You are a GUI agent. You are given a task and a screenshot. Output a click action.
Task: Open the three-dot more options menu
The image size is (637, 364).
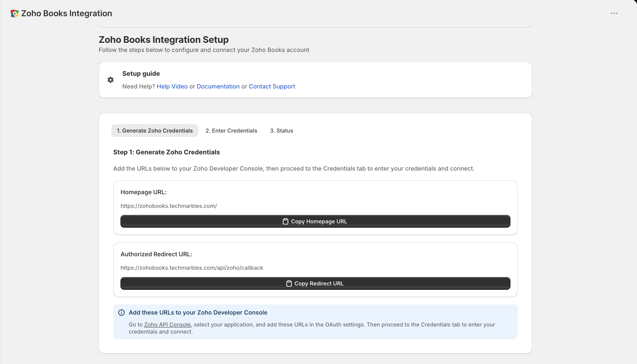(x=614, y=13)
